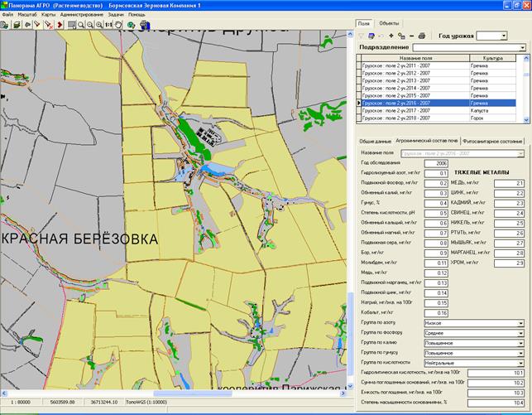Image resolution: width=532 pixels, height=415 pixels.
Task: Switch to the Объекты tab
Action: pyautogui.click(x=389, y=23)
